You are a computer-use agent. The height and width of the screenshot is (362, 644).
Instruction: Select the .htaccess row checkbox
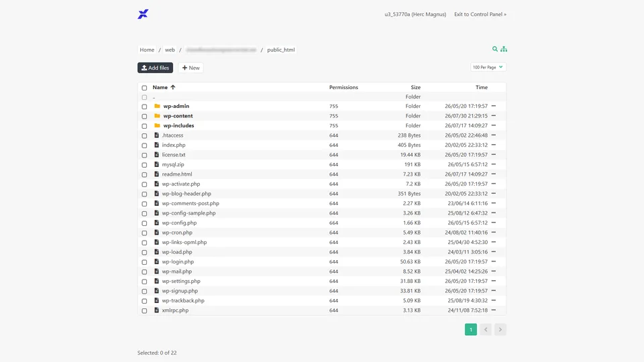(x=144, y=136)
